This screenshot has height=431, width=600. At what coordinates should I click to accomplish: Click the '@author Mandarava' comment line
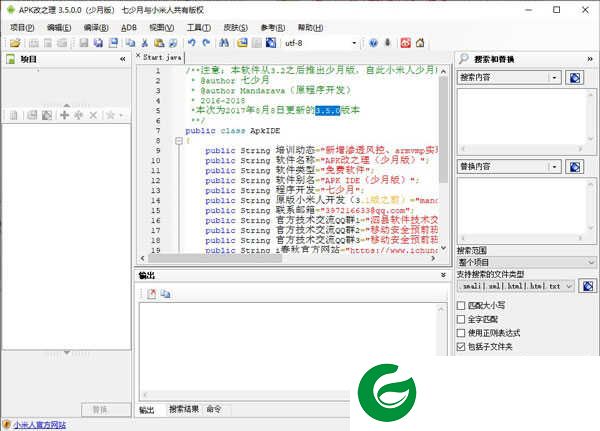pos(271,91)
